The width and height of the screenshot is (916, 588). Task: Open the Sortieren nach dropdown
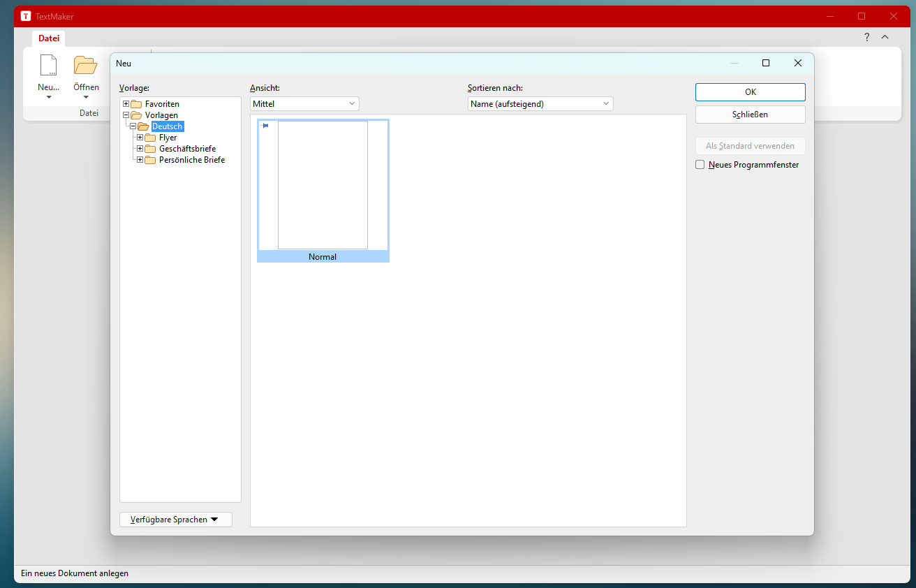click(540, 103)
